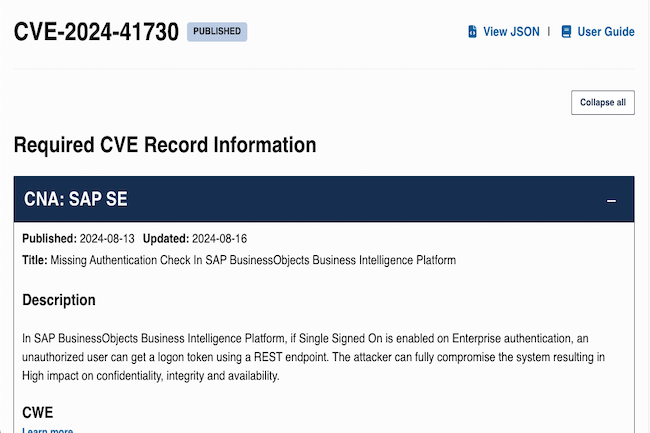Image resolution: width=650 pixels, height=433 pixels.
Task: Click the bold Title: label
Action: 36,260
